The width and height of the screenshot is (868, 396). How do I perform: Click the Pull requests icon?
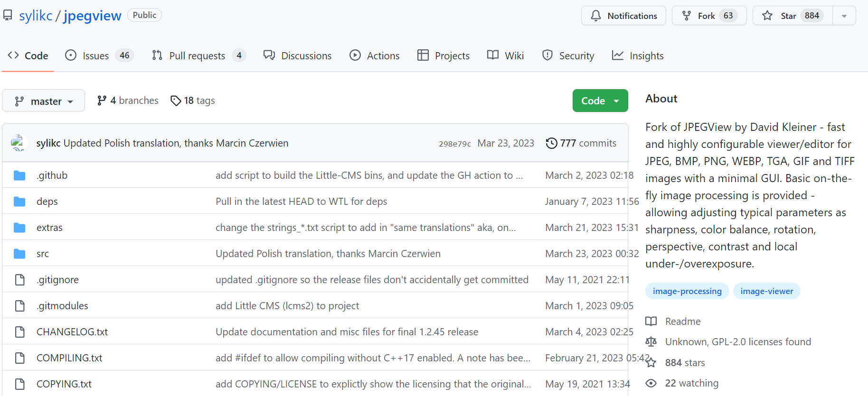[157, 55]
